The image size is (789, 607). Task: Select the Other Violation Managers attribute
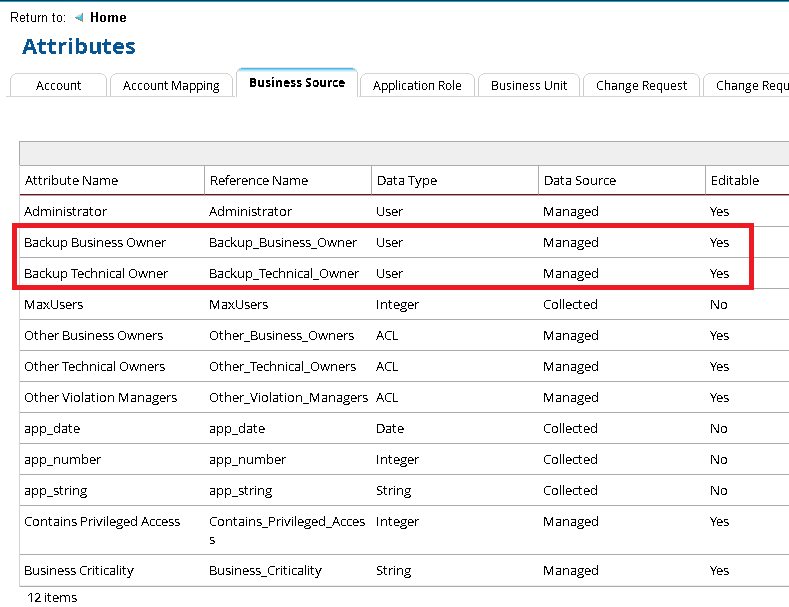pos(100,398)
